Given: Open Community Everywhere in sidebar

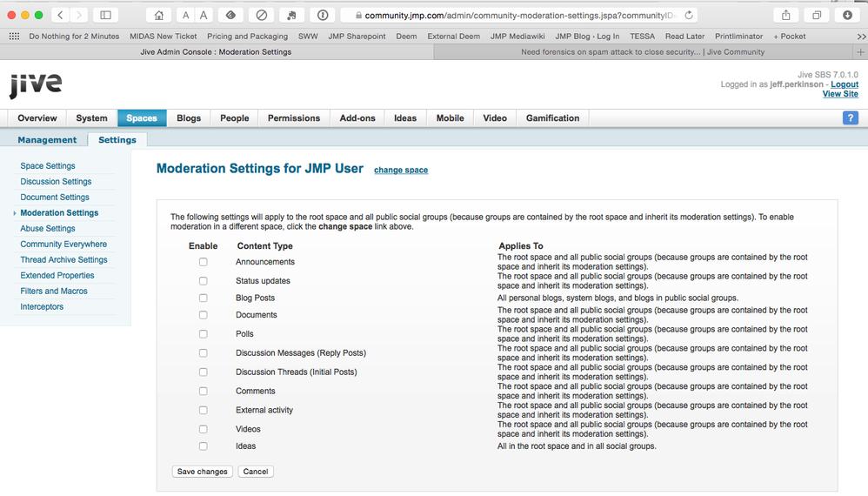Looking at the screenshot, I should point(63,245).
